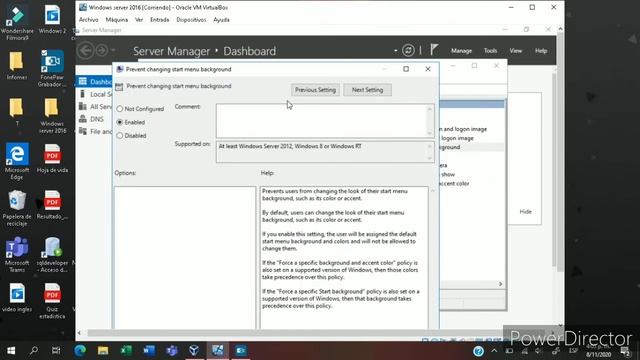This screenshot has width=640, height=360.
Task: Open the Ver menu in VirtualBox
Action: pyautogui.click(x=139, y=20)
